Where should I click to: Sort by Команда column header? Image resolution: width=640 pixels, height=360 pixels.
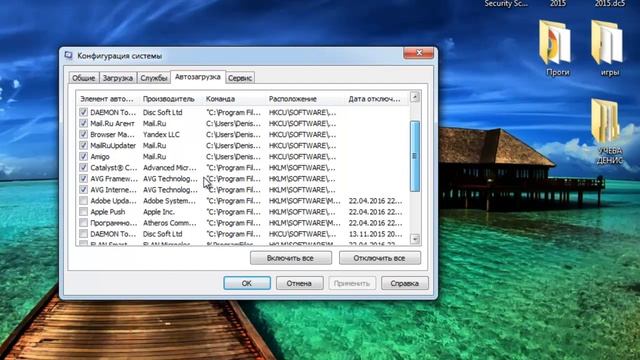(x=234, y=99)
